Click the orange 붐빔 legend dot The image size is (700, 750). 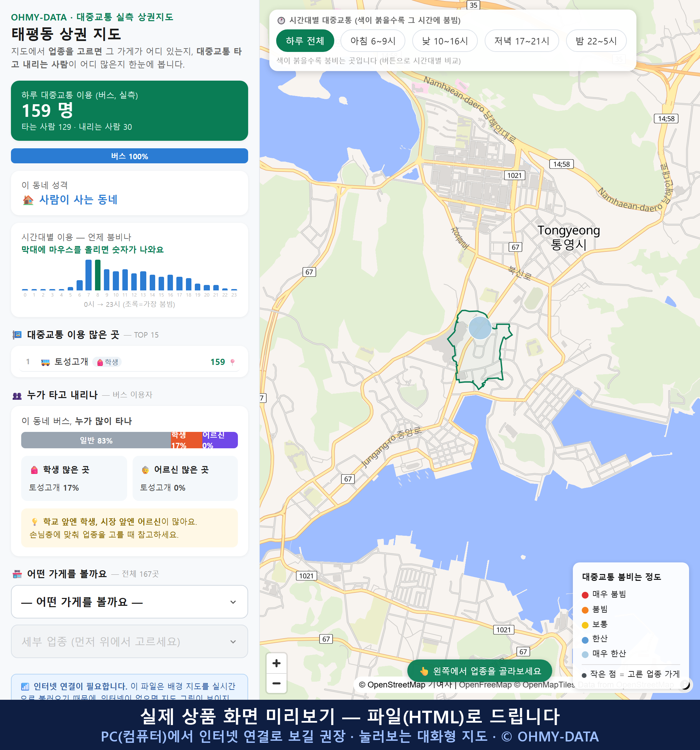click(x=585, y=610)
